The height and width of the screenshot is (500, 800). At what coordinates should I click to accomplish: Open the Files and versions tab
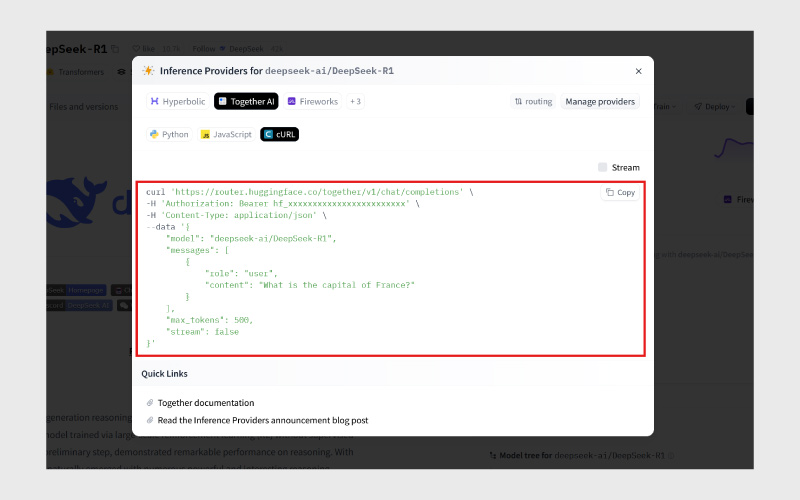point(84,107)
